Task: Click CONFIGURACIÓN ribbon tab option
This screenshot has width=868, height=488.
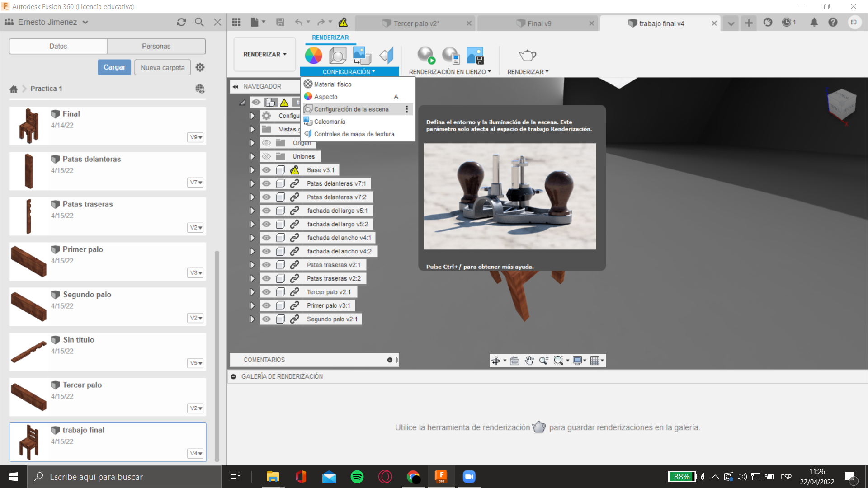Action: [349, 71]
